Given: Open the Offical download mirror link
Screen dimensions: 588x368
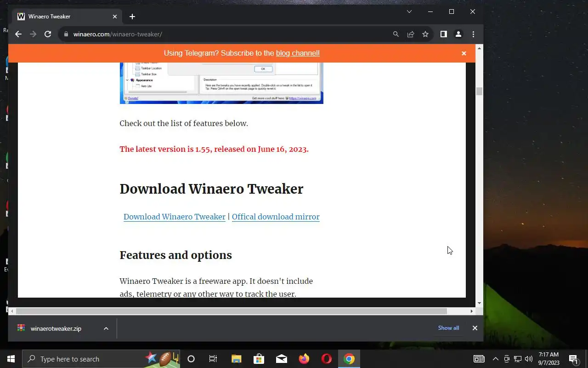Looking at the screenshot, I should coord(276,217).
